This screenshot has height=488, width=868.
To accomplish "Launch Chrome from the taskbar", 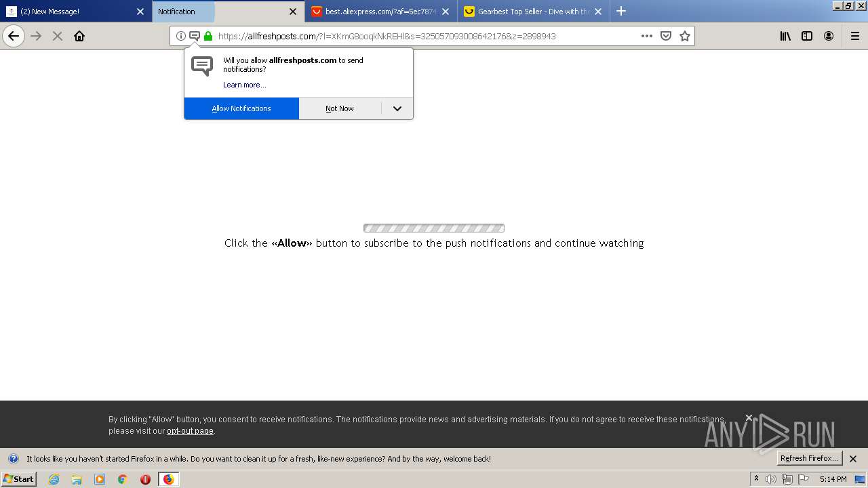I will coord(123,479).
